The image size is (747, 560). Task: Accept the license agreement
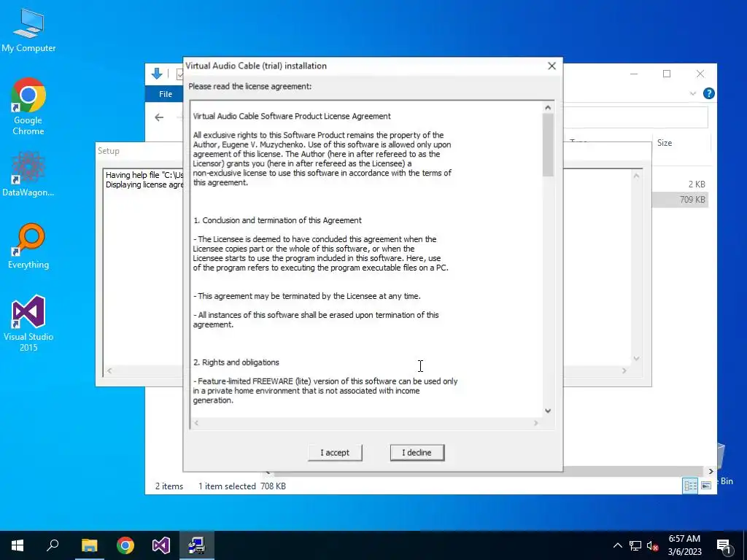[335, 452]
